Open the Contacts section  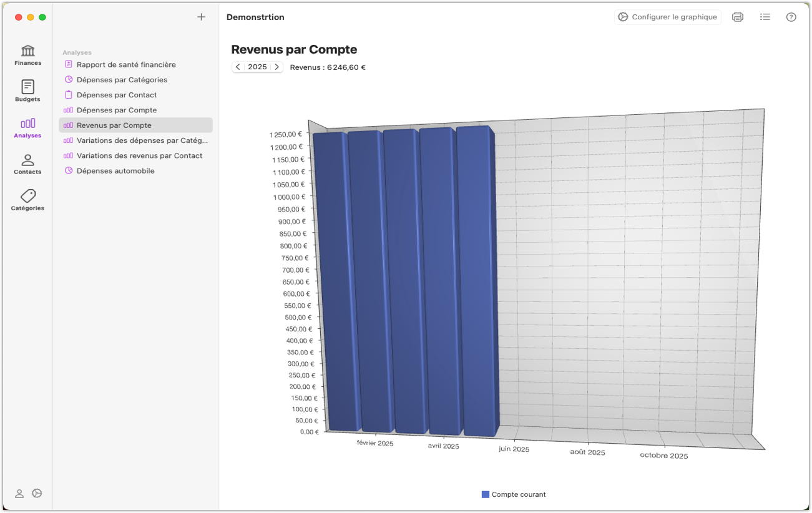point(27,164)
